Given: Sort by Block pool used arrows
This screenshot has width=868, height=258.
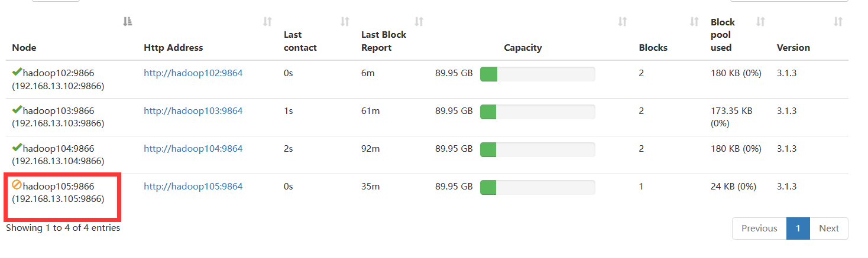Looking at the screenshot, I should [x=760, y=22].
